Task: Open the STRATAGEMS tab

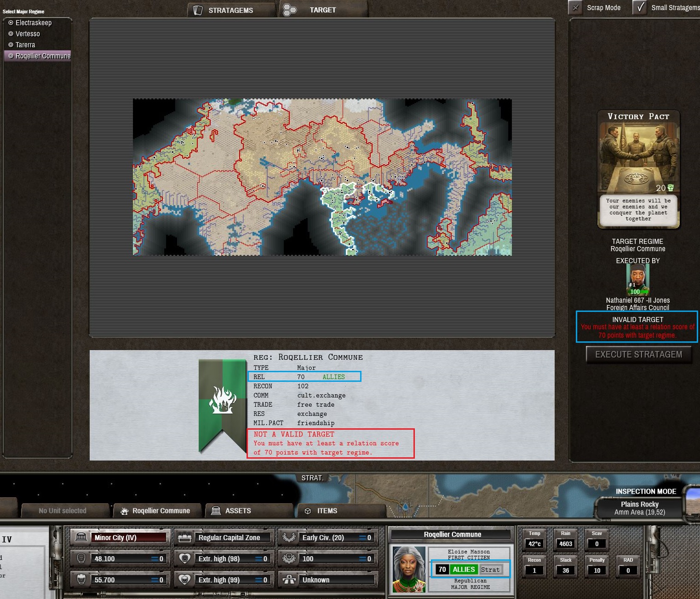Action: click(x=231, y=10)
